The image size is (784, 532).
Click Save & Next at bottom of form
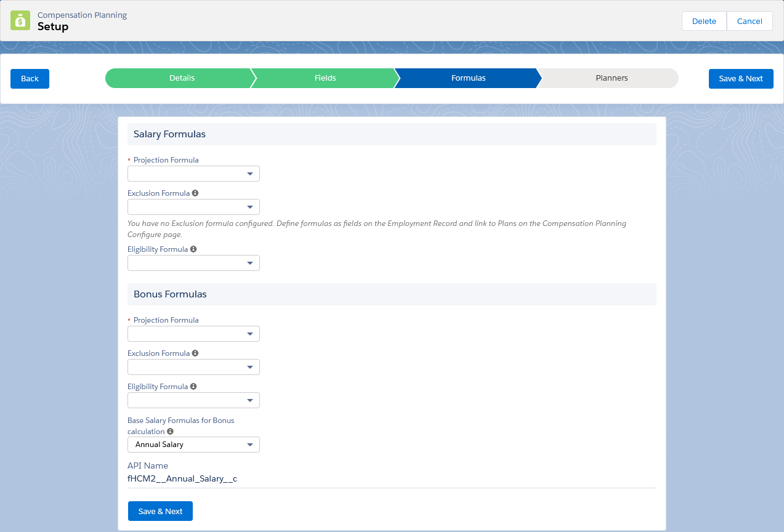160,511
